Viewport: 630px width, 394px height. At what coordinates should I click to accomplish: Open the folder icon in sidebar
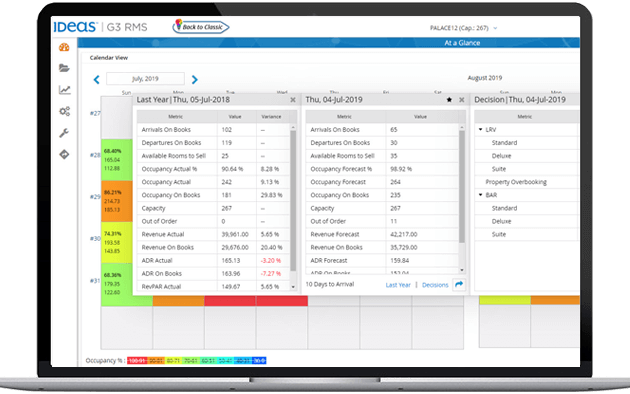64,68
